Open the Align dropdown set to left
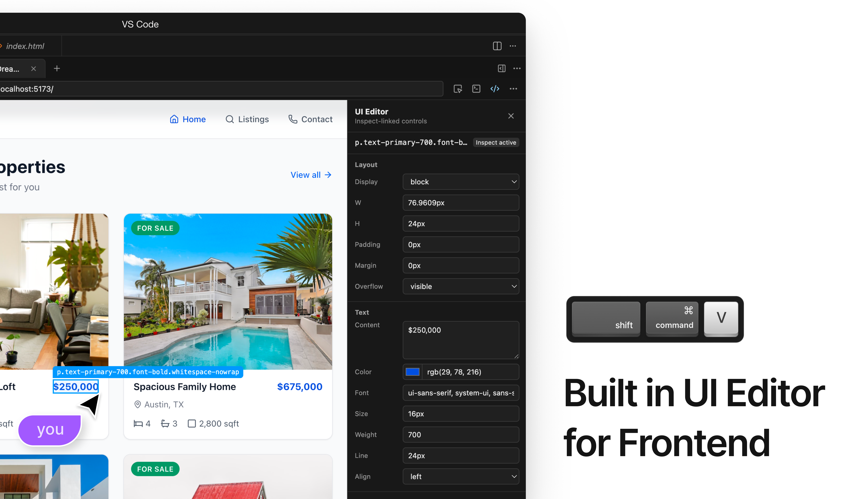This screenshot has height=499, width=868. coord(461,476)
